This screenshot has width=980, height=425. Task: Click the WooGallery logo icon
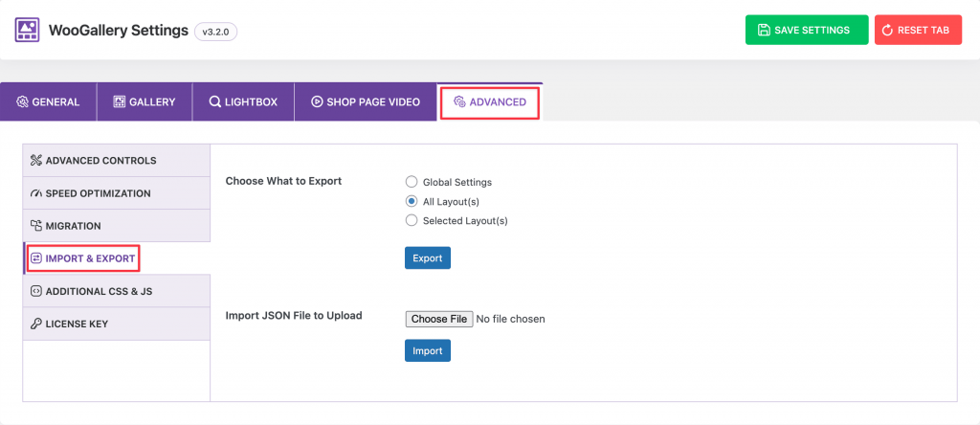coord(28,30)
